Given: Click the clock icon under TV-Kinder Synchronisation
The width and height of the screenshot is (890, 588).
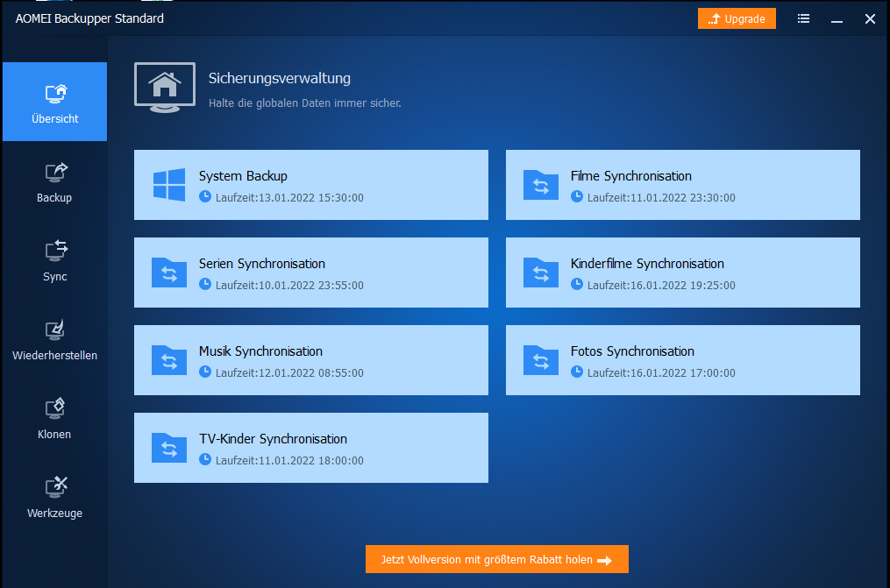Looking at the screenshot, I should click(x=205, y=459).
